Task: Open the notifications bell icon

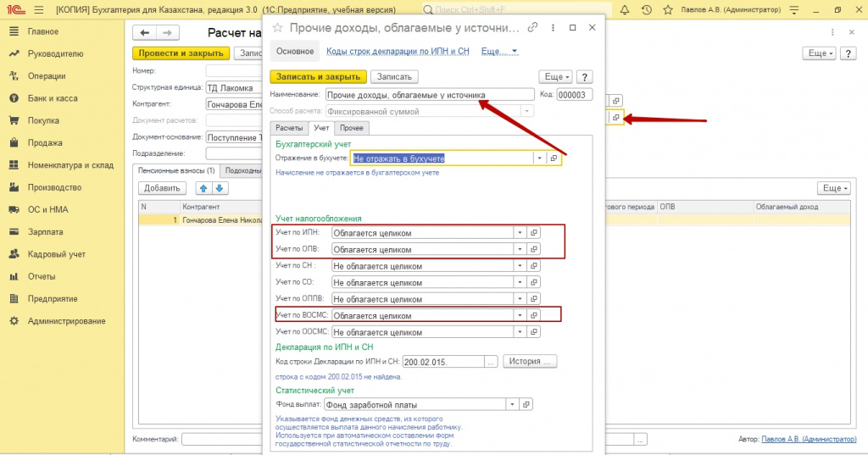Action: point(625,10)
